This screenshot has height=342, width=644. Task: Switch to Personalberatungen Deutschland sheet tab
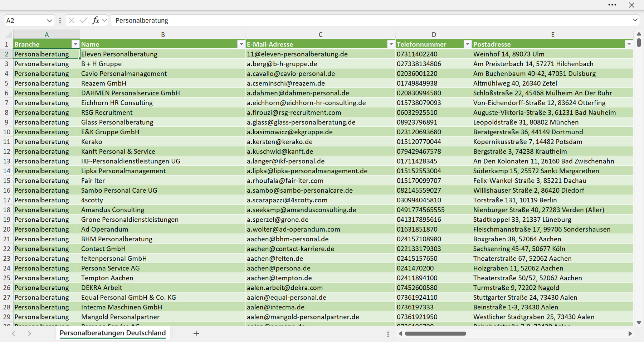(x=113, y=333)
